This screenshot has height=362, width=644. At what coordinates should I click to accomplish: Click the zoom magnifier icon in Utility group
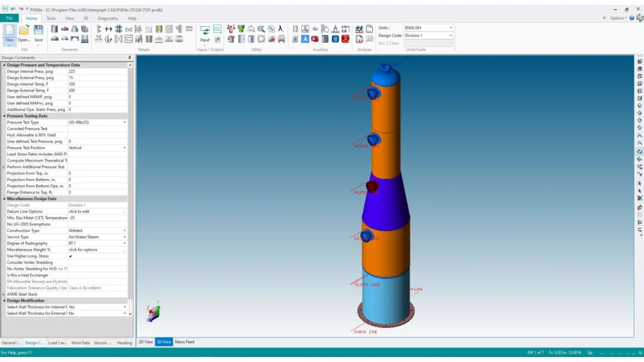pyautogui.click(x=261, y=29)
